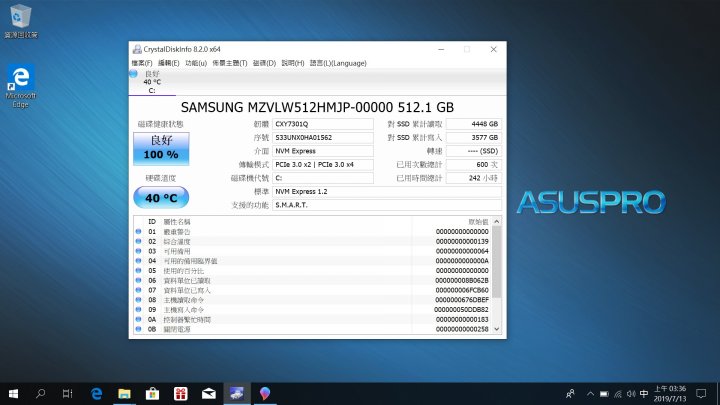Click the attribute list scrollbar thumb
The width and height of the screenshot is (720, 405).
point(496,262)
